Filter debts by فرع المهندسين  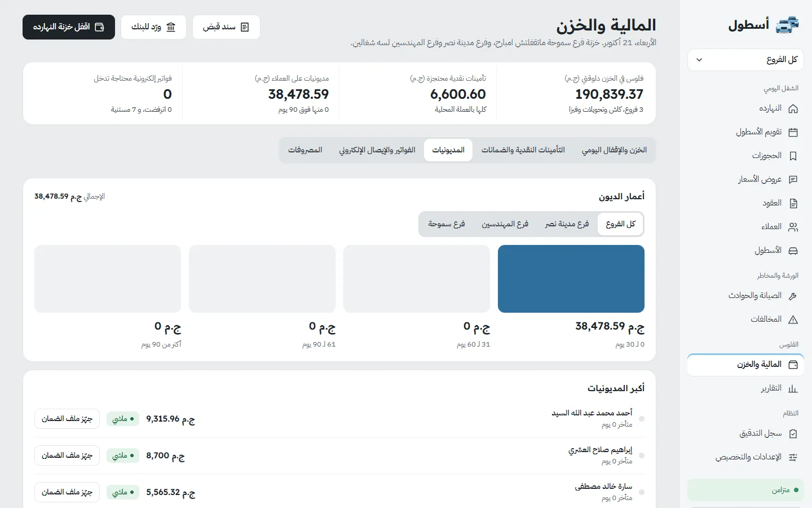point(505,224)
